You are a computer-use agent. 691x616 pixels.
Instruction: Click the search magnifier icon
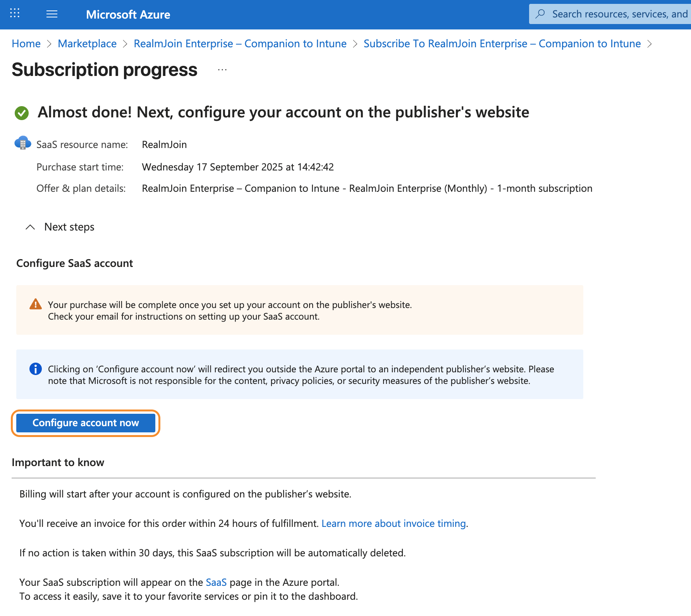click(x=540, y=14)
